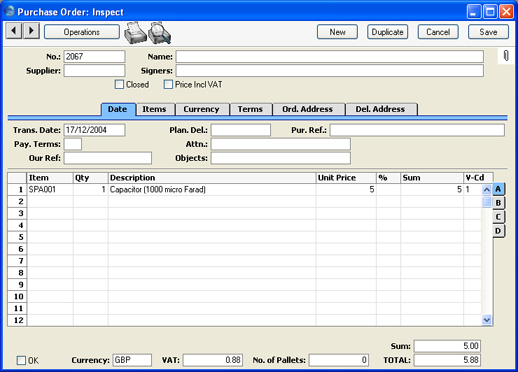Switch grid to flip B

click(x=498, y=203)
